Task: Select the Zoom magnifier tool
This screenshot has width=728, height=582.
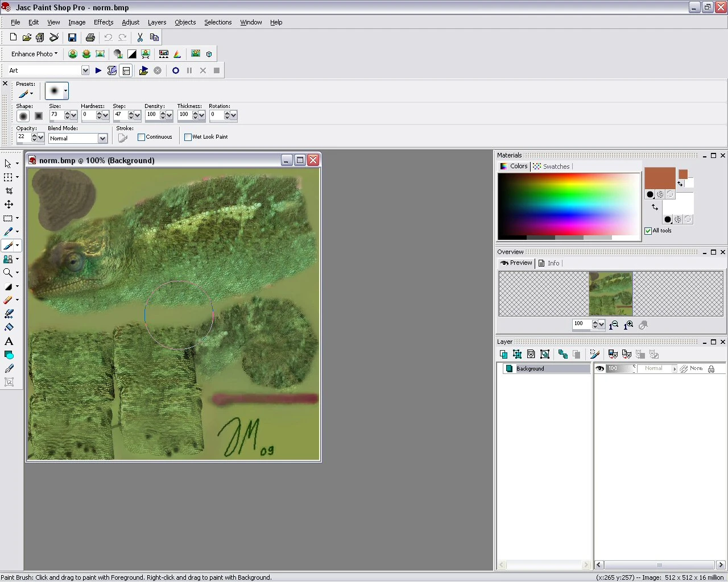Action: click(8, 273)
